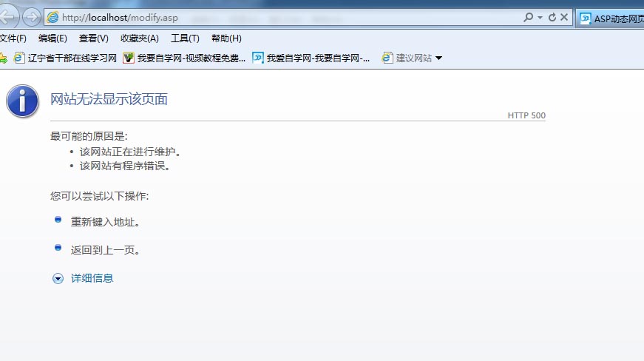
Task: Open the 我要自学网-视频教程免费 favorite link
Action: 184,58
